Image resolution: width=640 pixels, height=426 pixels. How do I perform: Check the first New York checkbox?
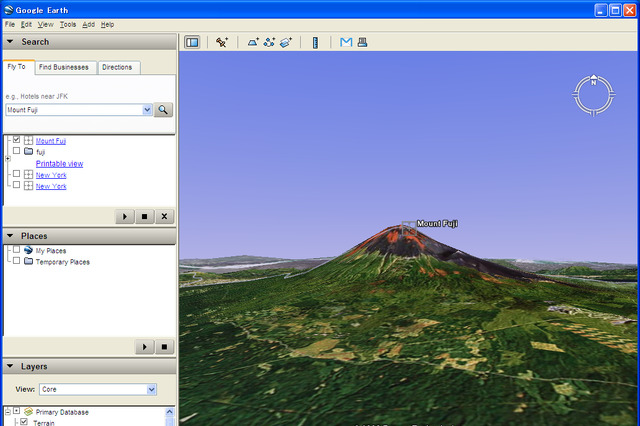coord(16,174)
